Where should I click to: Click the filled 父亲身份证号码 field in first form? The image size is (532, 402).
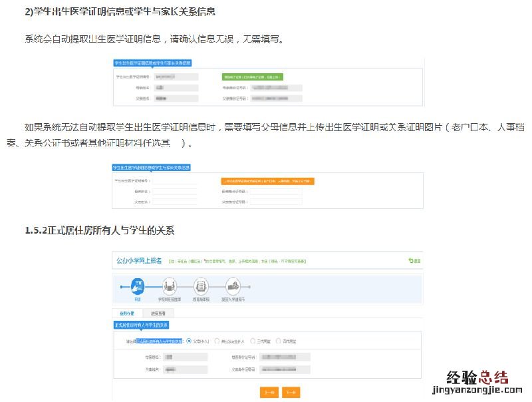click(x=276, y=99)
